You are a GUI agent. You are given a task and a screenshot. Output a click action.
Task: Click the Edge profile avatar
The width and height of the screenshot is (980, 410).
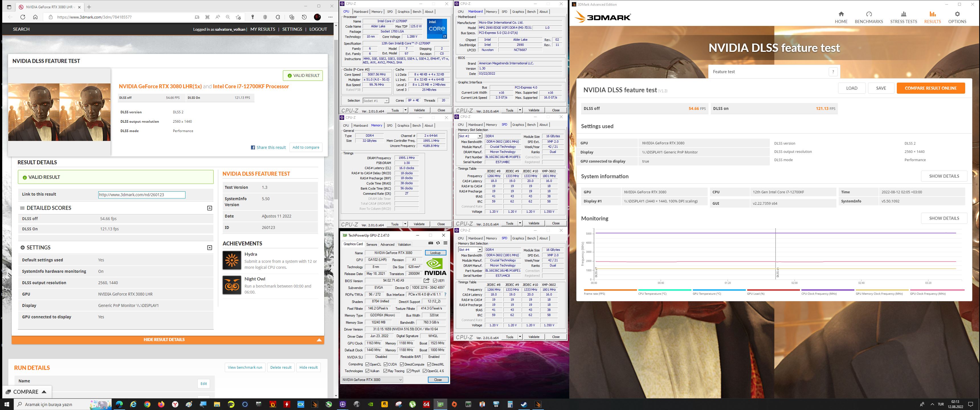coord(317,17)
